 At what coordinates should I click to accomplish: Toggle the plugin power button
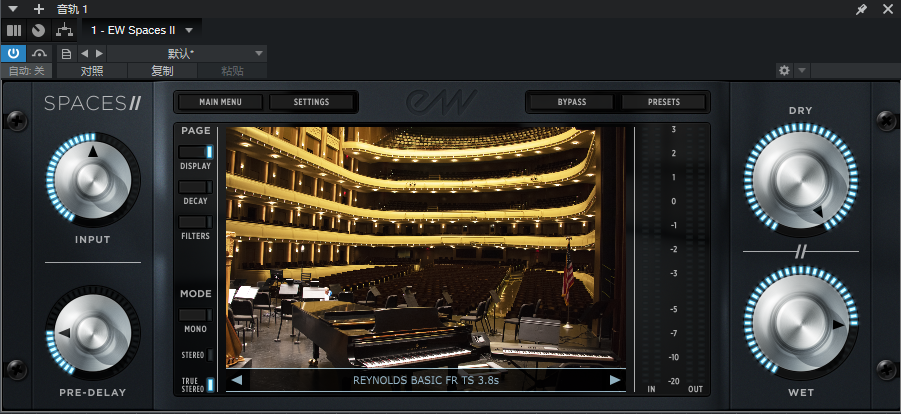tap(13, 53)
